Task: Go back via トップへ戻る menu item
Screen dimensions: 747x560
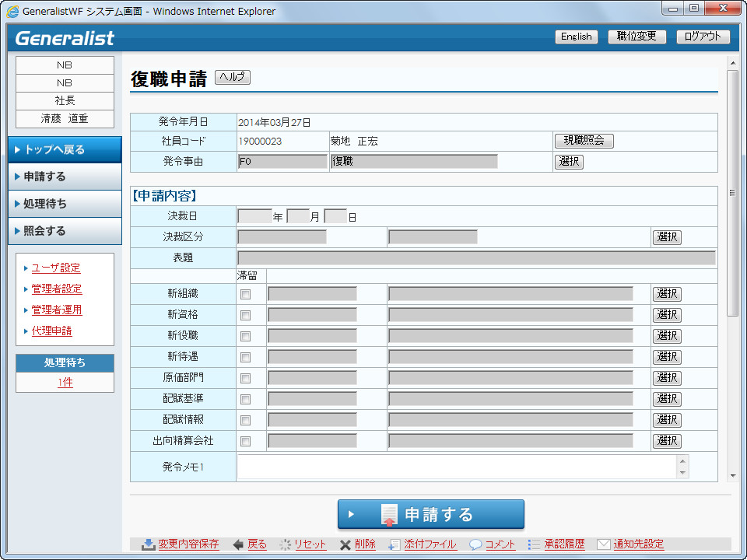Action: (x=65, y=149)
